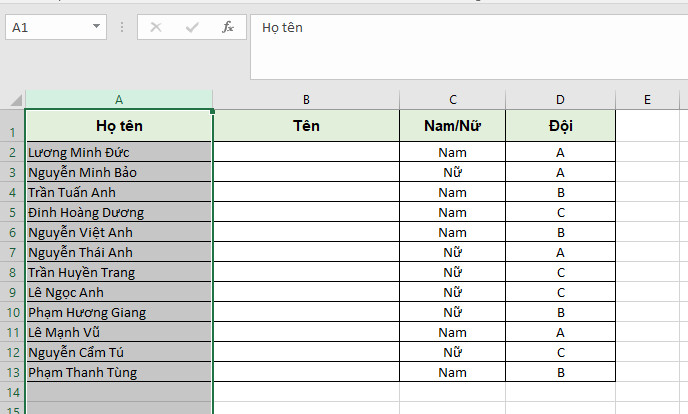Click Đội value B in Phạm Hương Giang row
Screen dimensions: 688x414
click(x=561, y=312)
